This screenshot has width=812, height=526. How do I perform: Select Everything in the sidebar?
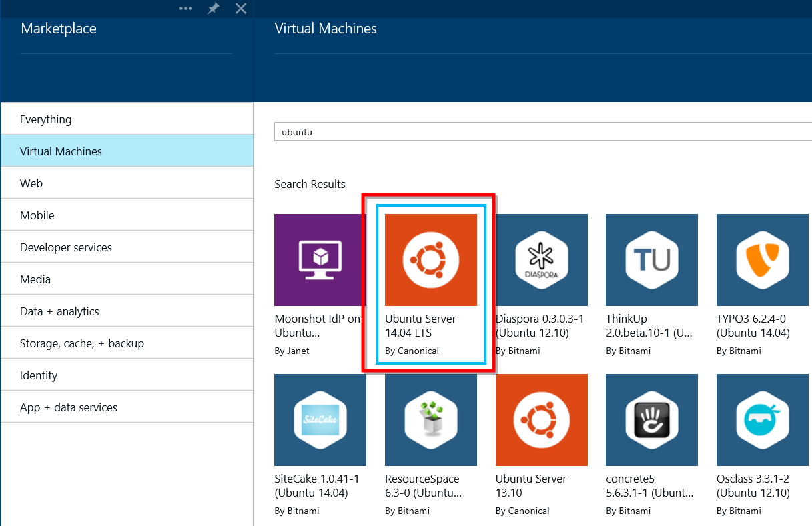pyautogui.click(x=46, y=119)
